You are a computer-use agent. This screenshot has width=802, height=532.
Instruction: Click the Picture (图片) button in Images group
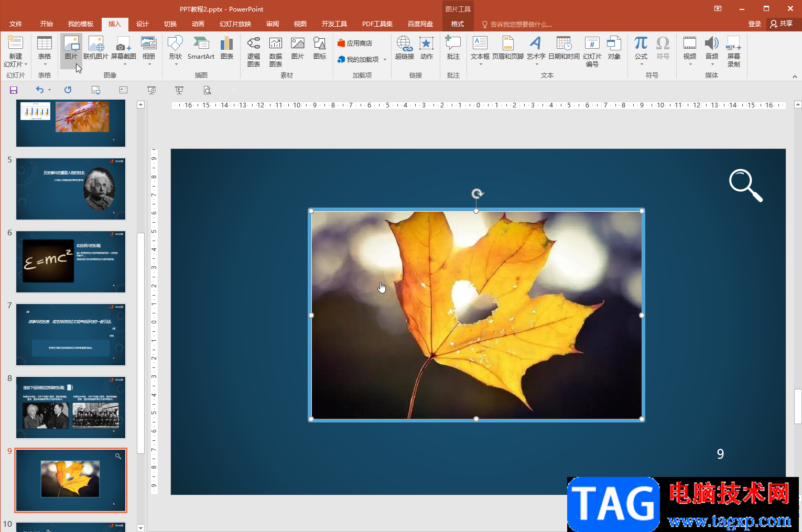click(x=71, y=51)
